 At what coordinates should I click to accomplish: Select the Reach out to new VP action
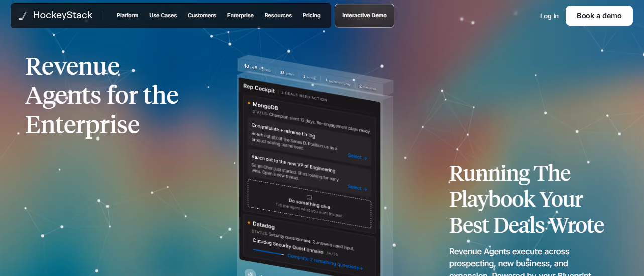click(357, 188)
